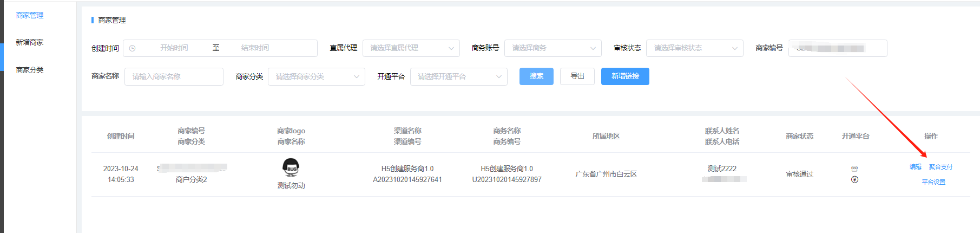The height and width of the screenshot is (233, 980).
Task: Focus the 商家编号 input field
Action: pyautogui.click(x=838, y=48)
